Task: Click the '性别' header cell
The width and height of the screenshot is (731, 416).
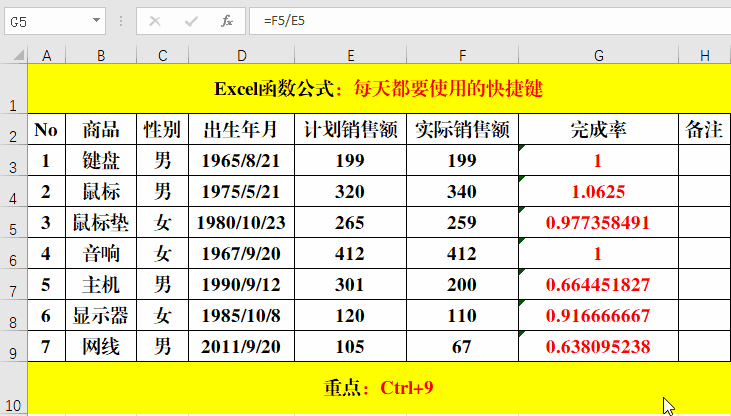Action: tap(162, 129)
